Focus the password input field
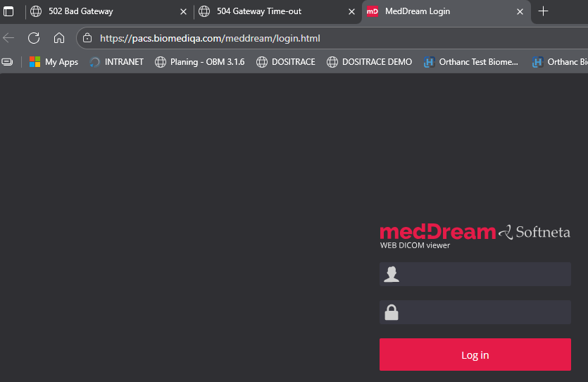The image size is (588, 382). (x=486, y=312)
